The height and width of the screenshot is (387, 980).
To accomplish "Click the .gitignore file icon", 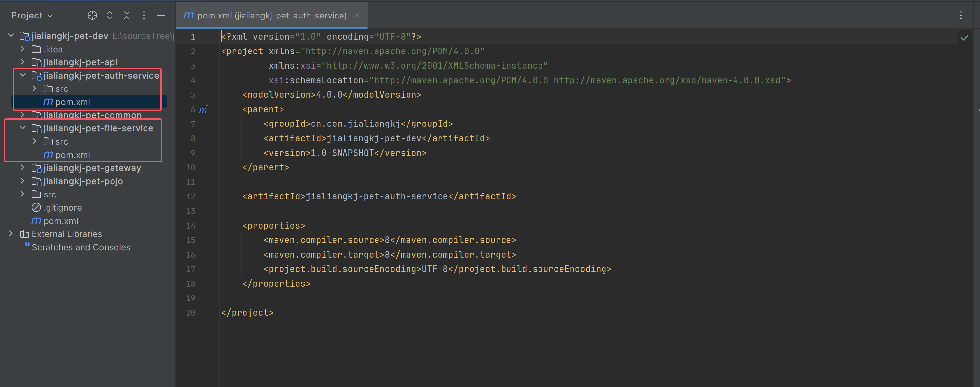I will (x=36, y=207).
